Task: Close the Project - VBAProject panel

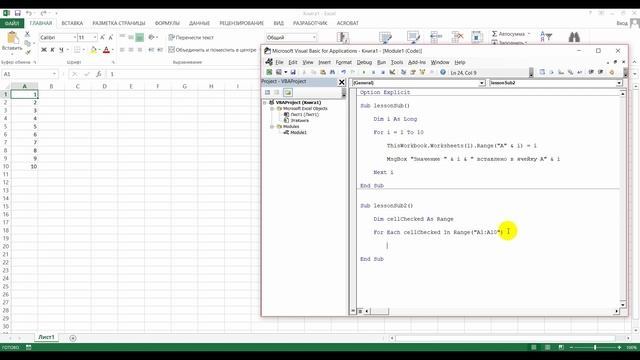Action: pos(342,82)
